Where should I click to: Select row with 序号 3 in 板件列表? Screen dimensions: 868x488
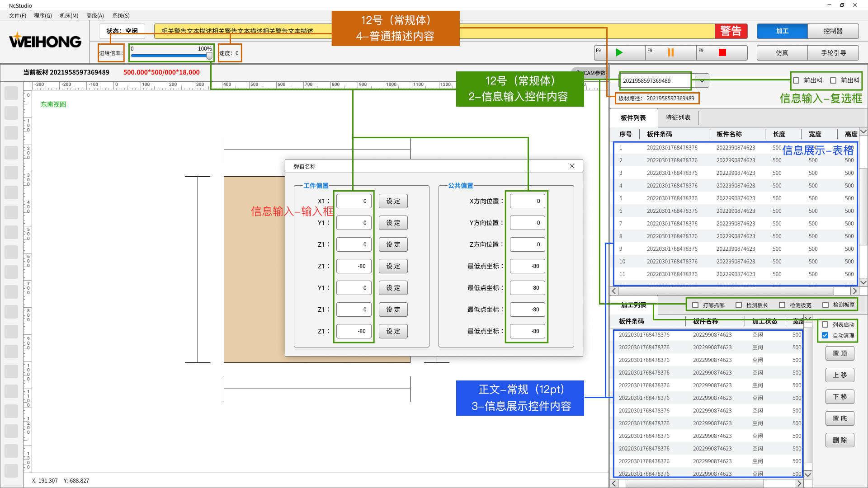(736, 173)
